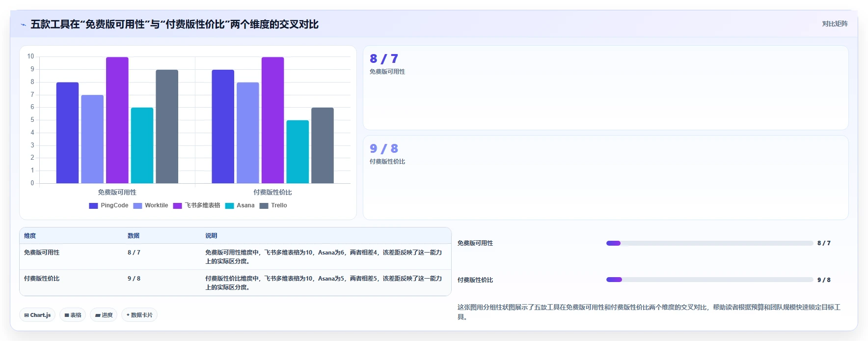
Task: Click the summary paragraph starting 这张图用分组柱状图
Action: (649, 312)
